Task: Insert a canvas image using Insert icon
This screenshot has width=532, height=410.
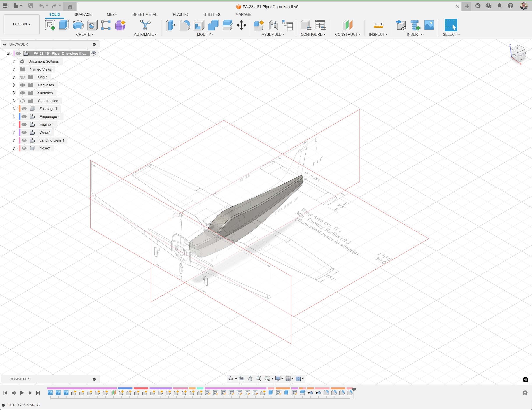Action: (429, 25)
